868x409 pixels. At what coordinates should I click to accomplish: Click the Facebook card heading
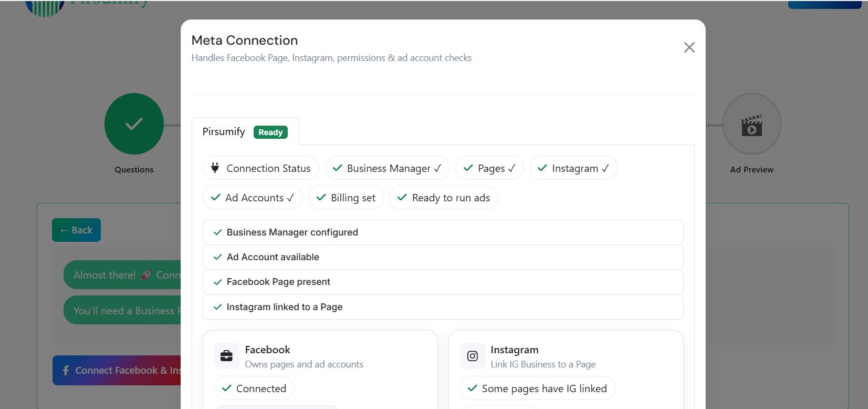[x=267, y=350]
